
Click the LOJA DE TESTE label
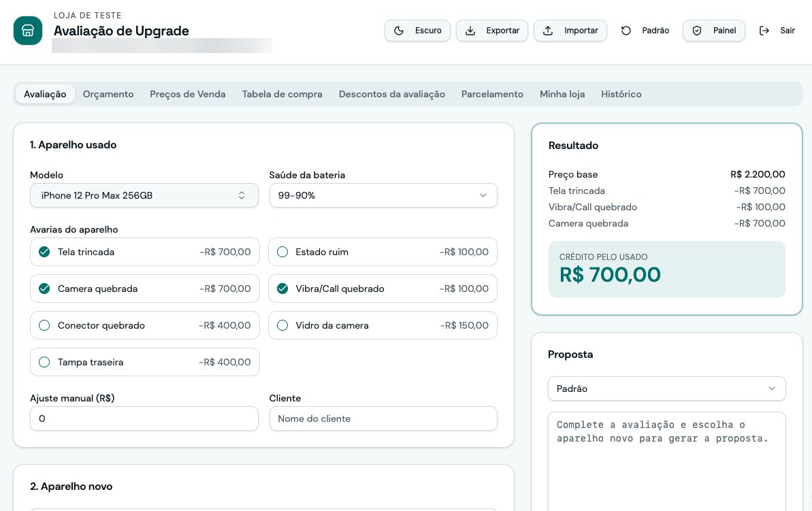pos(88,16)
